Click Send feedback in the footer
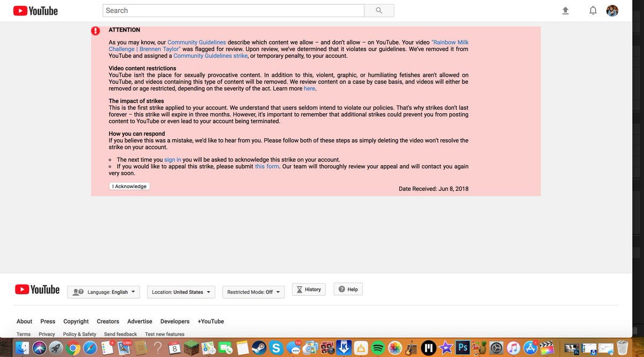 [121, 334]
